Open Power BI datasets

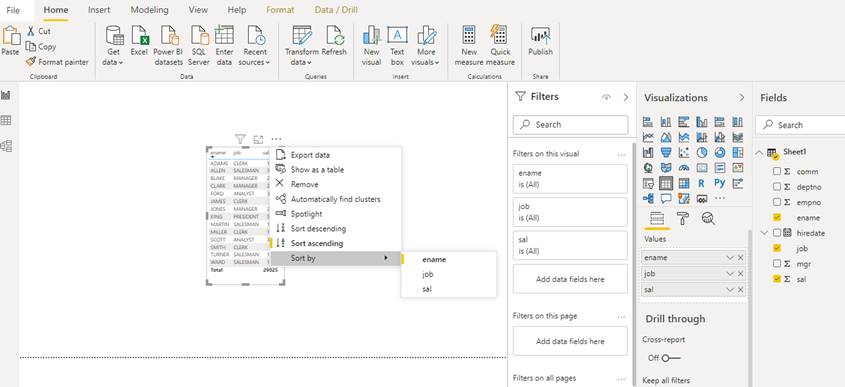[x=168, y=46]
